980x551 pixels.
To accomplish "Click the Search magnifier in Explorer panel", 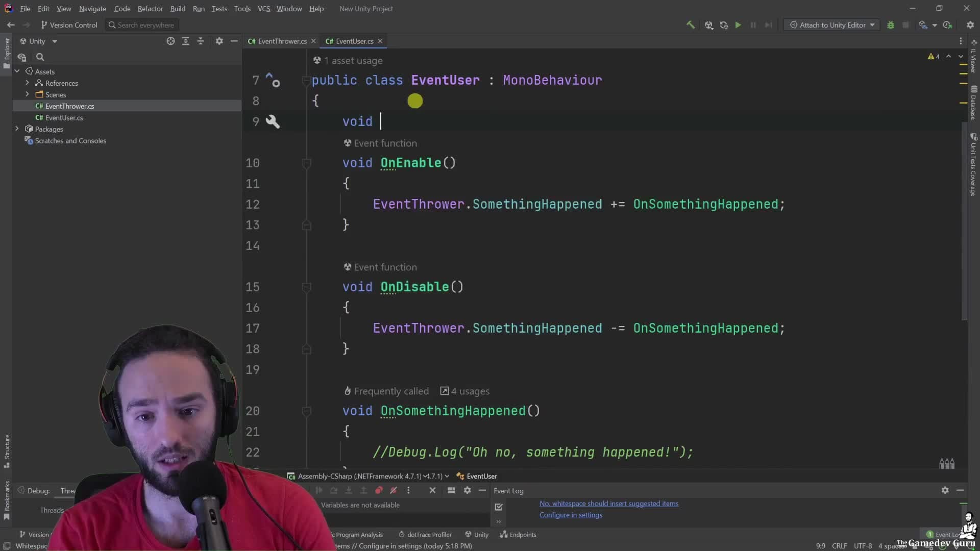I will click(x=40, y=57).
